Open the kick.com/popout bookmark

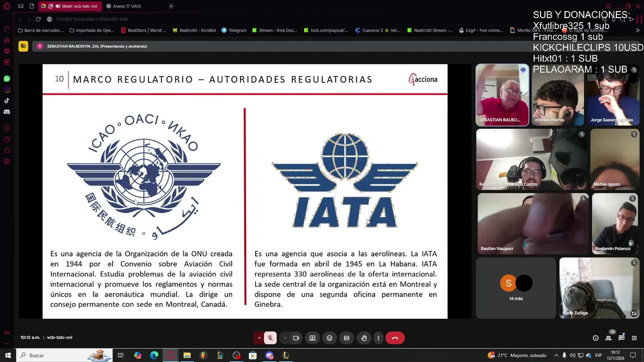[x=326, y=30]
